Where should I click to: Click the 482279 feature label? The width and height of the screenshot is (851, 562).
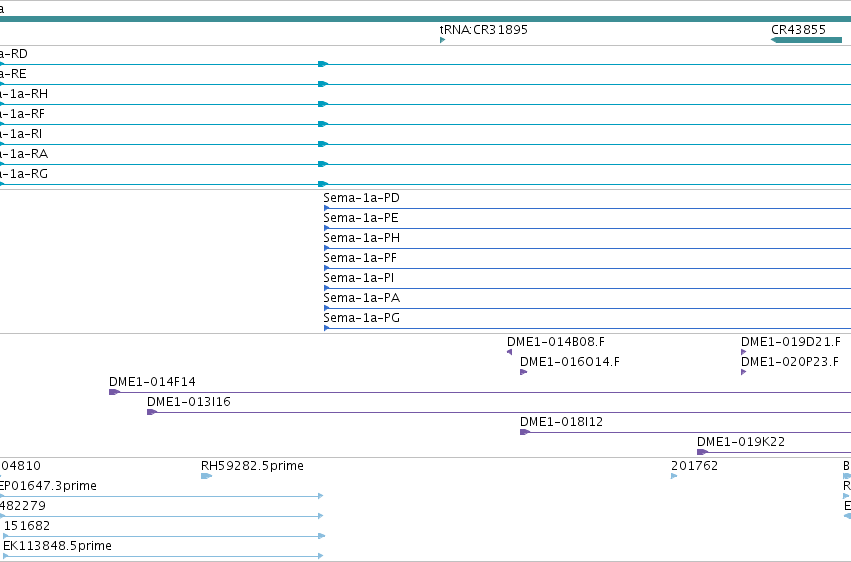23,506
